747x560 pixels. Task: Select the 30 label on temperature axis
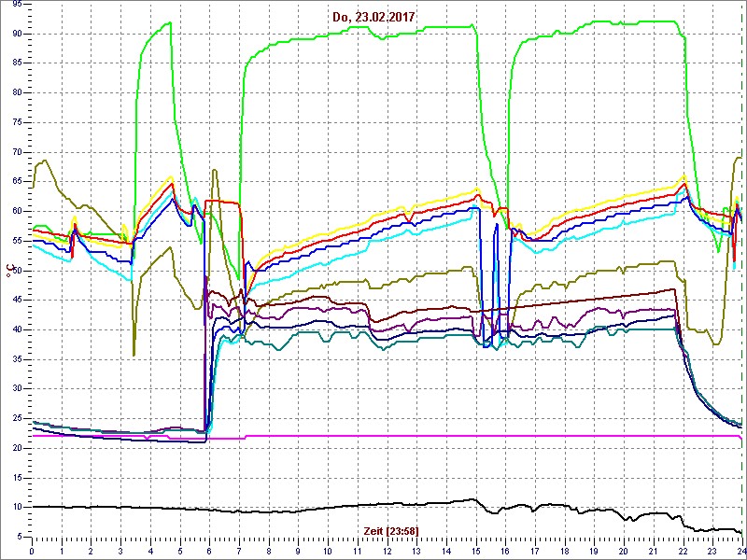click(16, 389)
